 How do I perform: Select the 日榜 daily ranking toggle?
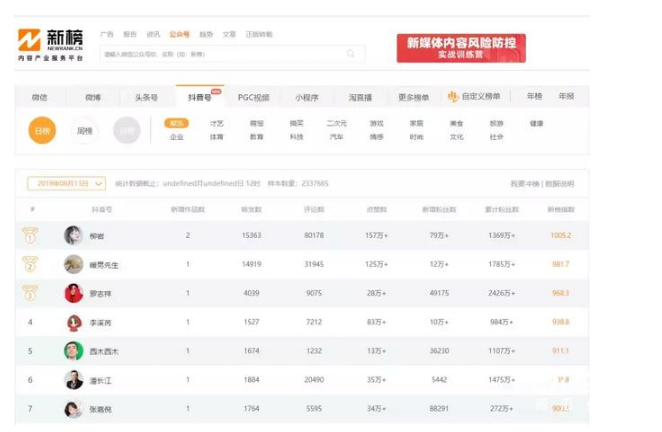(x=42, y=131)
